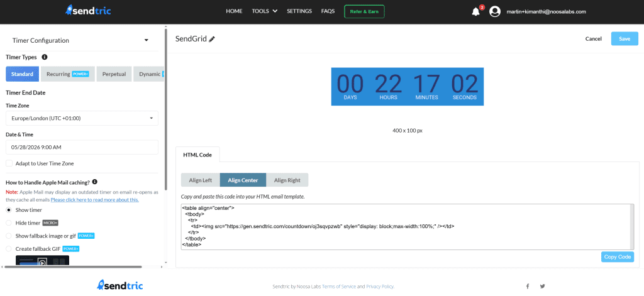Open the Time Zone dropdown
The image size is (644, 296).
[x=82, y=118]
